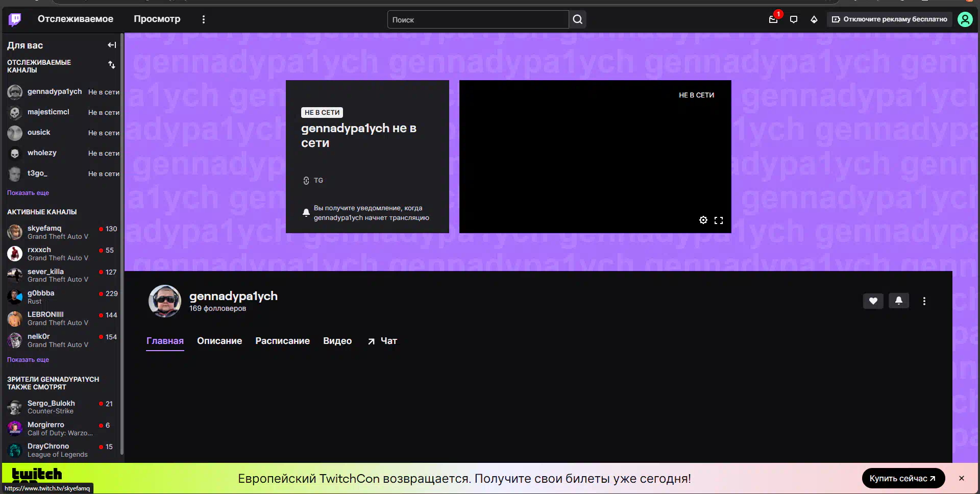Open channel three-dot options menu
980x494 pixels.
[x=924, y=301]
